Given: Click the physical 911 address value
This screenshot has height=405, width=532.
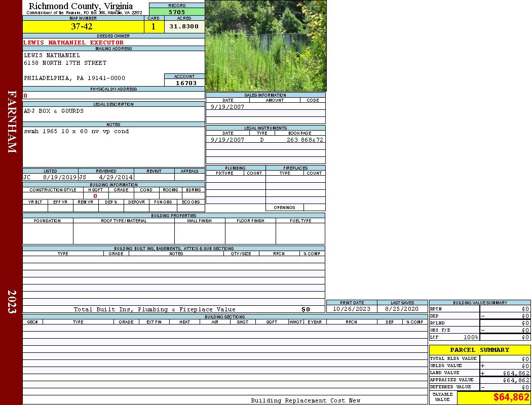Looking at the screenshot, I should (x=25, y=96).
